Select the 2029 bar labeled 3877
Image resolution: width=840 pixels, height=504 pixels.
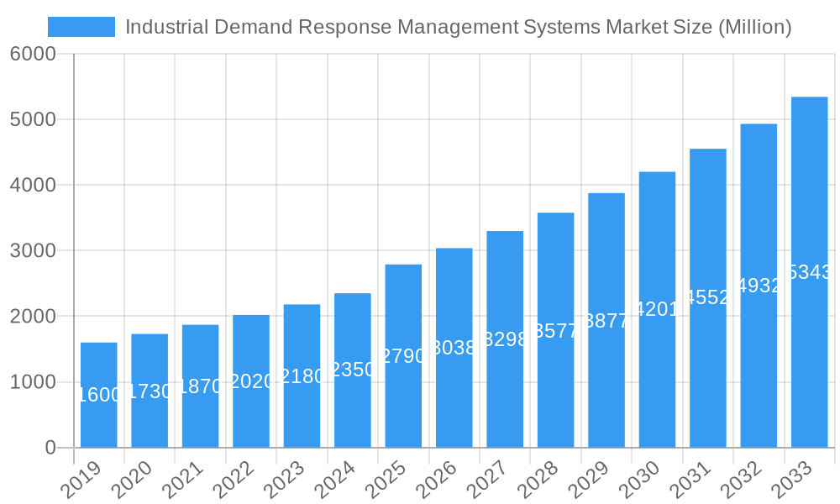tap(606, 319)
